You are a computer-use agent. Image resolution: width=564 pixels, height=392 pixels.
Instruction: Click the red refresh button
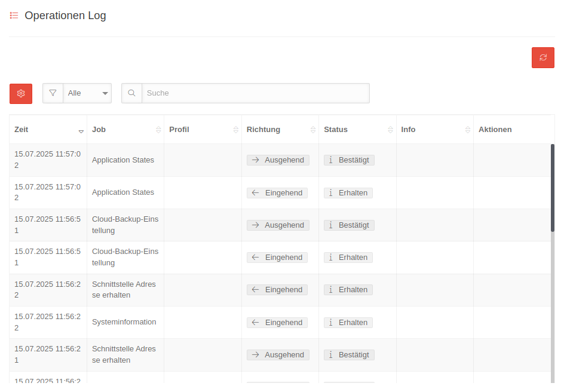[x=542, y=57]
